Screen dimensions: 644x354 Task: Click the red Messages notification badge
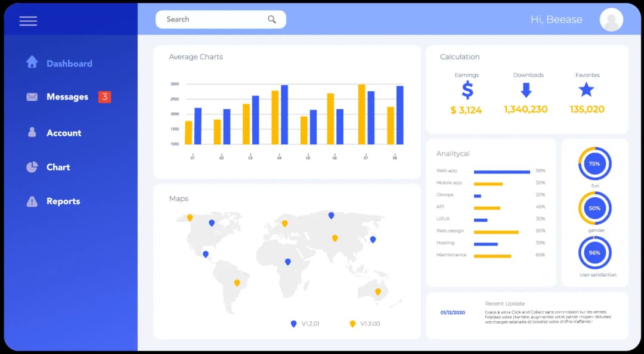104,97
